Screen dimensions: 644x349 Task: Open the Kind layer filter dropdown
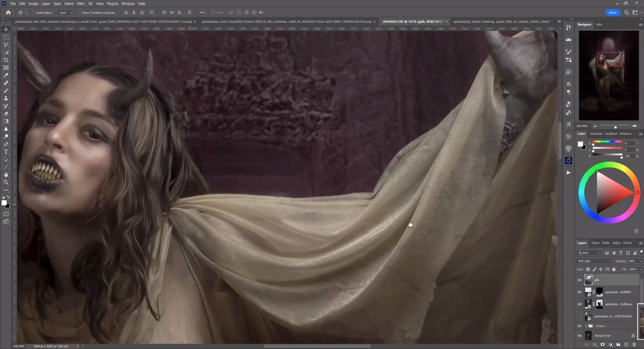pyautogui.click(x=590, y=253)
